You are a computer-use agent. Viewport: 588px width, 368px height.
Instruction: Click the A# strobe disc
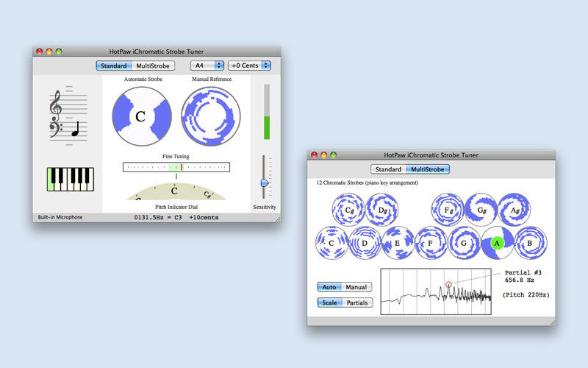pos(514,210)
